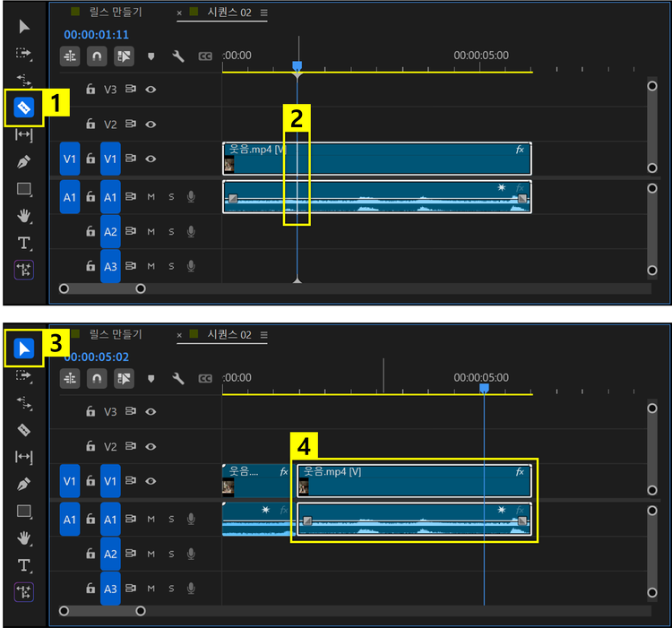Image resolution: width=672 pixels, height=628 pixels.
Task: Select the Selection tool in bottom panel
Action: [x=24, y=348]
